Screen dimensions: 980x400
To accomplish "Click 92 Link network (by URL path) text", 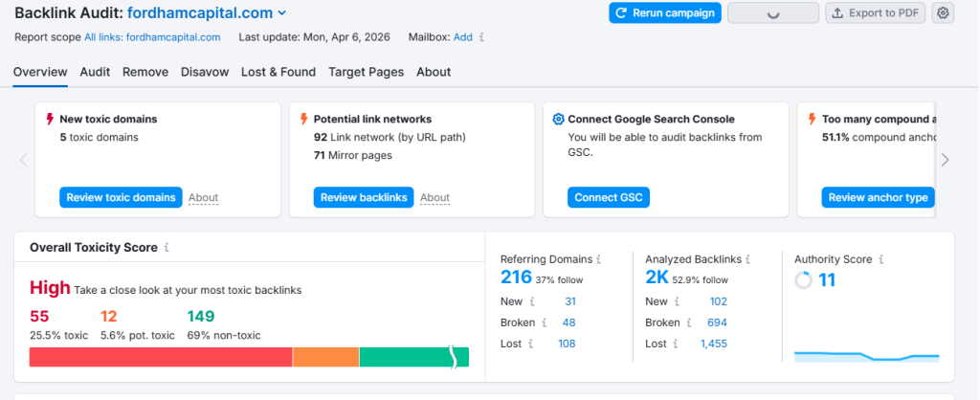I will (390, 137).
